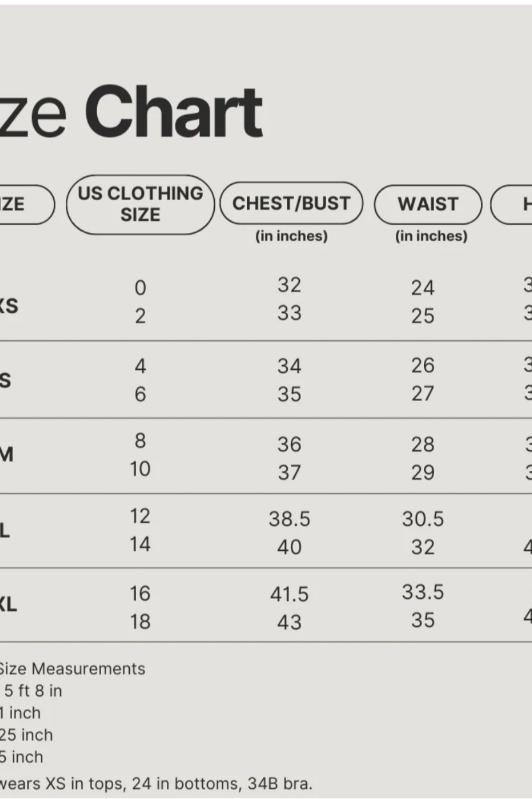Select US clothing size 14

(x=140, y=544)
